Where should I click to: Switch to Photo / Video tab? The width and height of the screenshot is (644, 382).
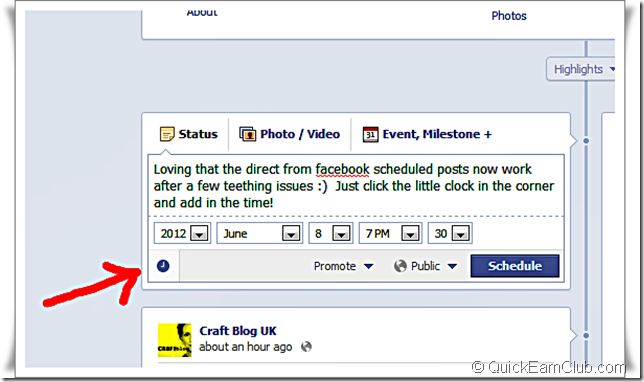(290, 134)
